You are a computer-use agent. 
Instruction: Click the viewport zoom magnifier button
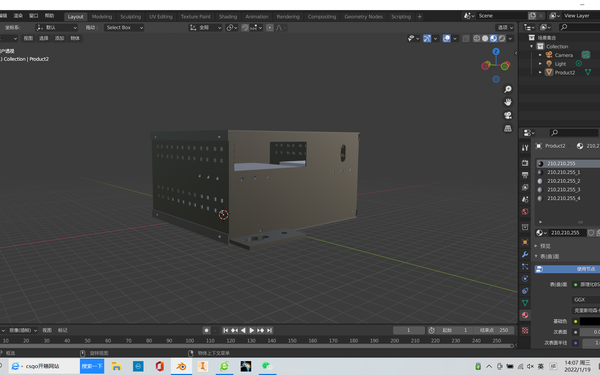[x=508, y=89]
